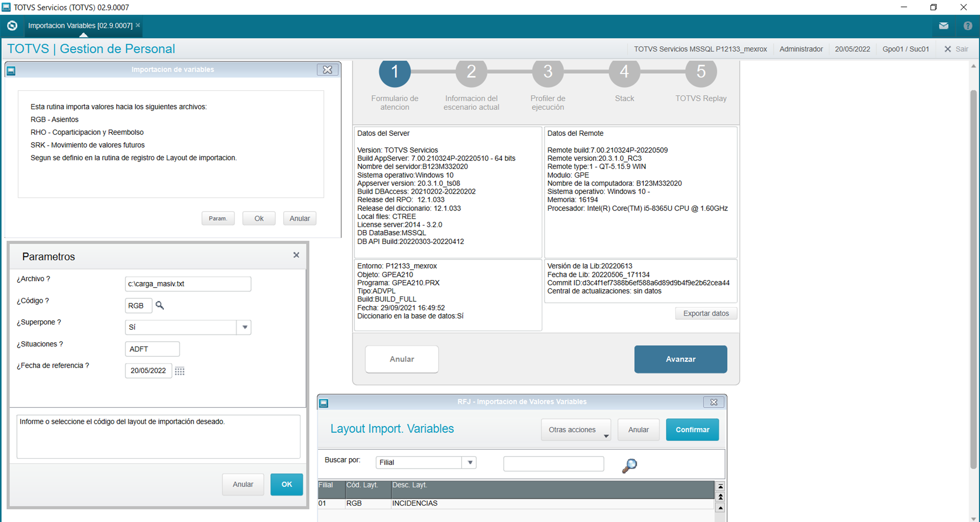Click the TOTVS logo icon in the tab bar
Image resolution: width=980 pixels, height=522 pixels.
[12, 25]
